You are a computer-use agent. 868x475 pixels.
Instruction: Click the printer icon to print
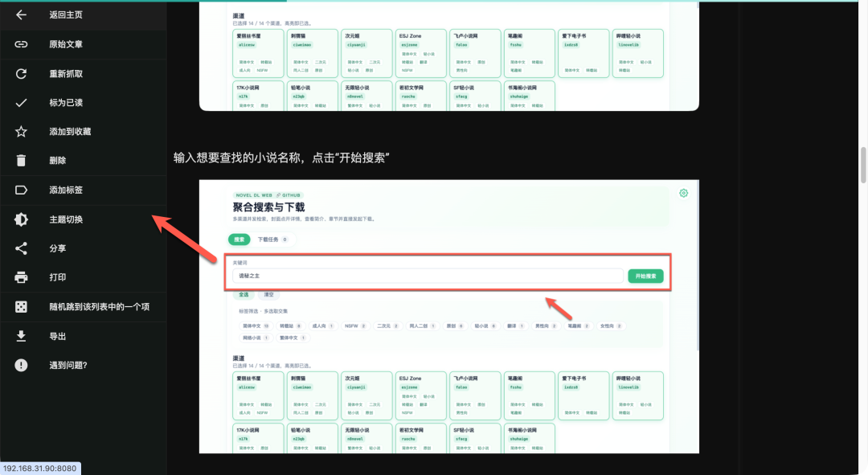[x=22, y=277]
